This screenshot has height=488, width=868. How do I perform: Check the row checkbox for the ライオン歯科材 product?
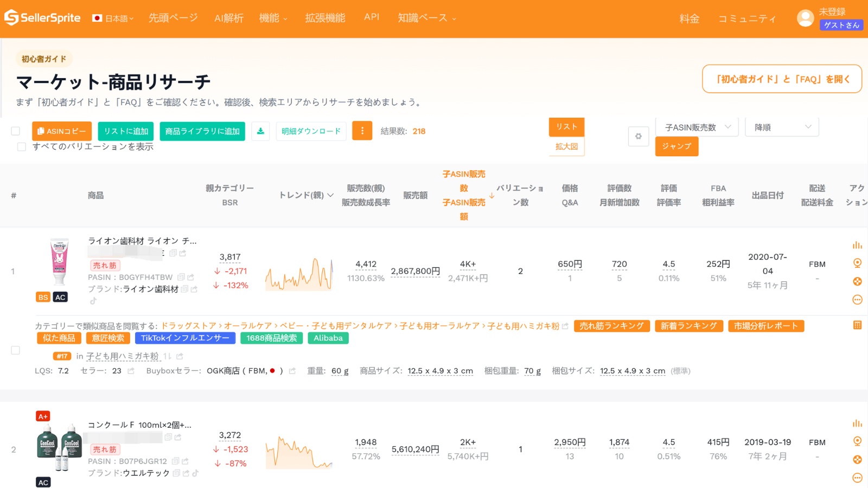16,350
